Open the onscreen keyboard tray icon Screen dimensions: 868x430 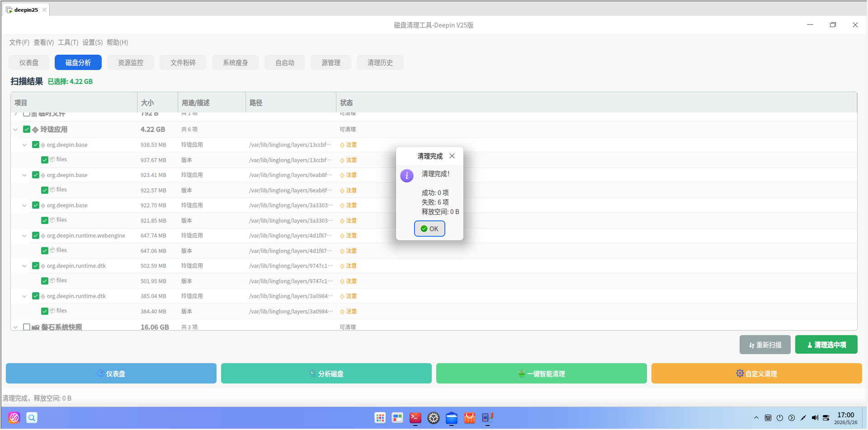[x=768, y=418]
